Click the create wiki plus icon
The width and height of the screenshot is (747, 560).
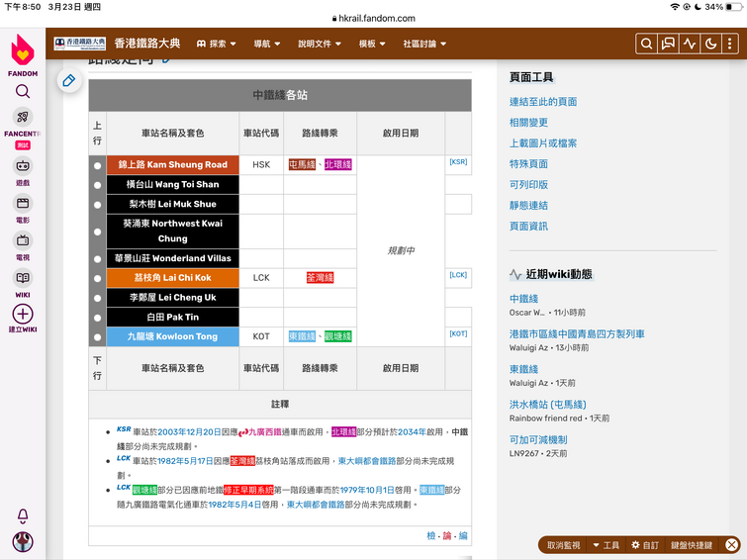(23, 314)
